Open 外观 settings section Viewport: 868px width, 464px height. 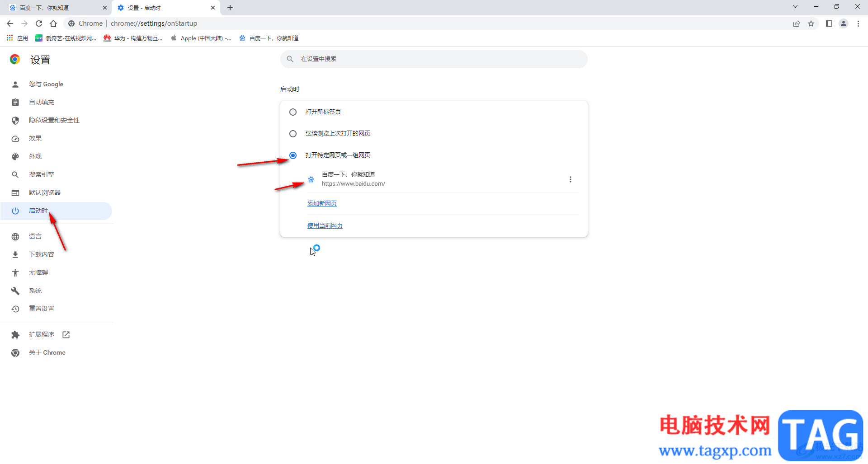(x=56, y=157)
